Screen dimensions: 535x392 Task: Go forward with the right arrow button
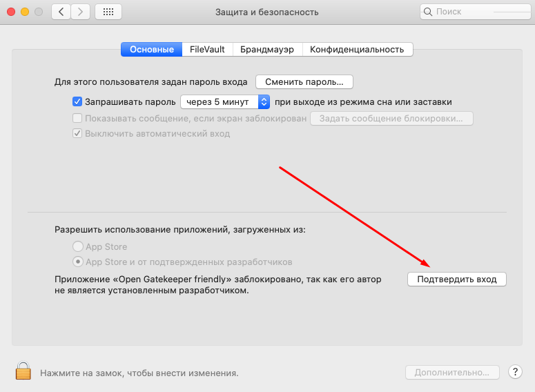pos(81,12)
